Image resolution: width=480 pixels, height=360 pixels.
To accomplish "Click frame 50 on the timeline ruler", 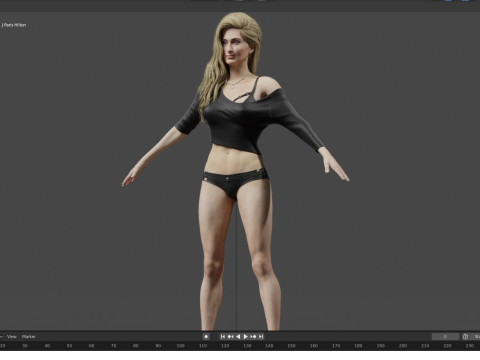I will click(x=69, y=346).
